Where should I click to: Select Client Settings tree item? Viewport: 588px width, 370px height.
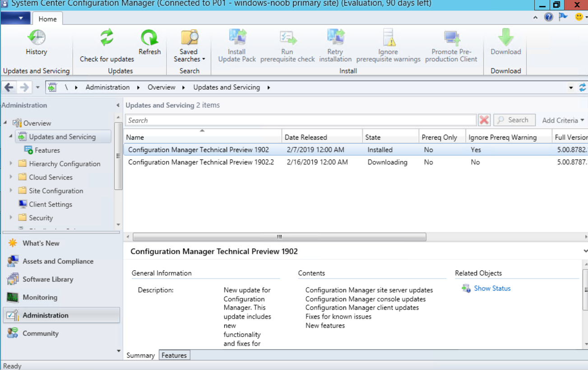click(x=50, y=205)
